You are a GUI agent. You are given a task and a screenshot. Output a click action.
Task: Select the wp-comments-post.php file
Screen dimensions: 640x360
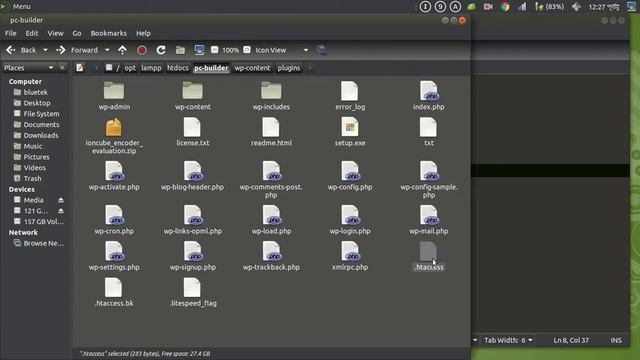pos(271,180)
